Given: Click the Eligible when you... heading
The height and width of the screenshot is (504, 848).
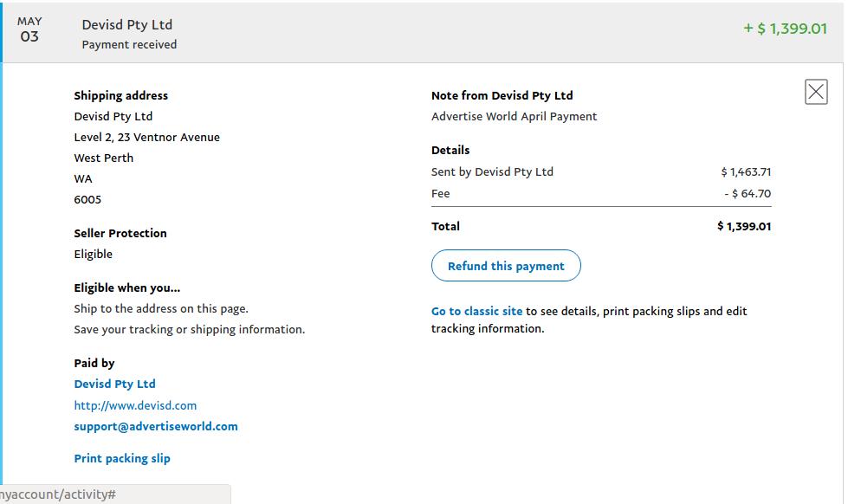Looking at the screenshot, I should pos(127,288).
